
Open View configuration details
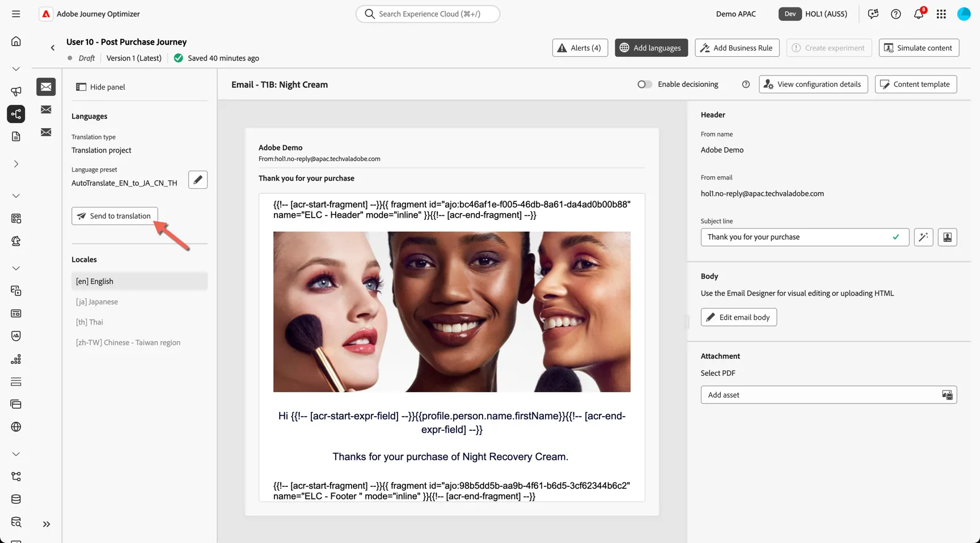(813, 84)
